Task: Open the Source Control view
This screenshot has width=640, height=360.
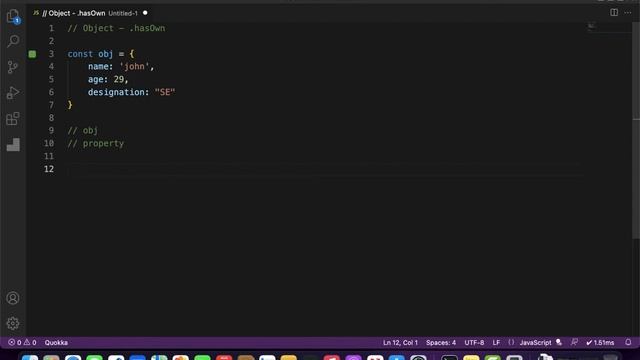Action: 13,67
